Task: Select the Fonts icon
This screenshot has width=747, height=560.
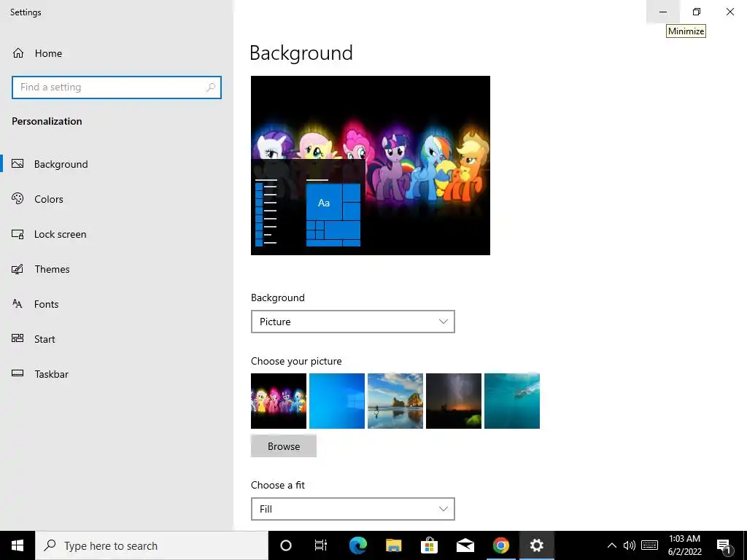Action: 18,304
